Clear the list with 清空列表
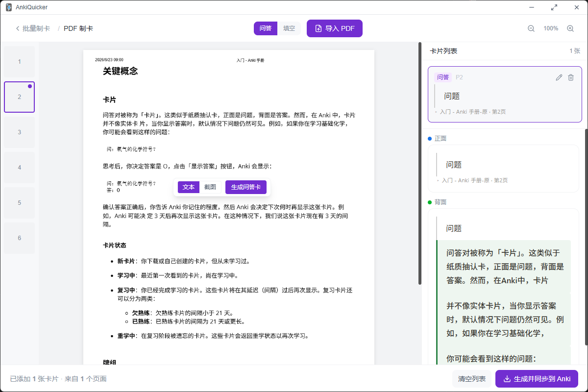The image size is (588, 392). point(472,379)
